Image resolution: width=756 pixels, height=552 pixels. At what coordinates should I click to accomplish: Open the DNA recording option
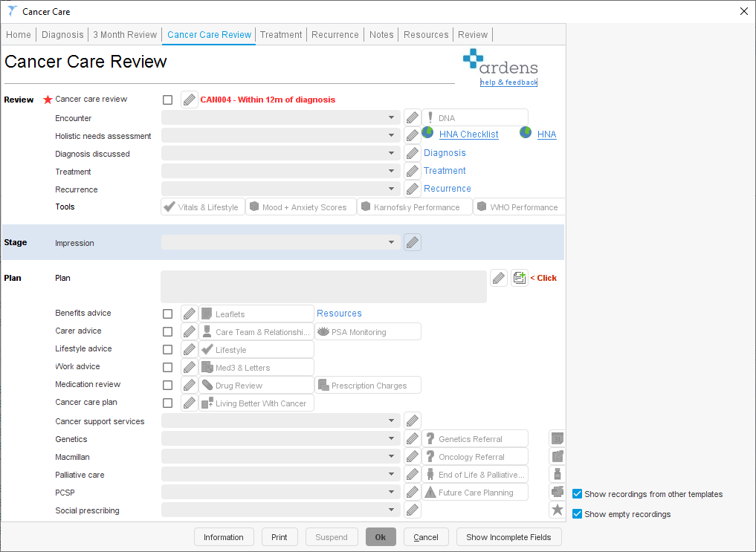(x=474, y=117)
